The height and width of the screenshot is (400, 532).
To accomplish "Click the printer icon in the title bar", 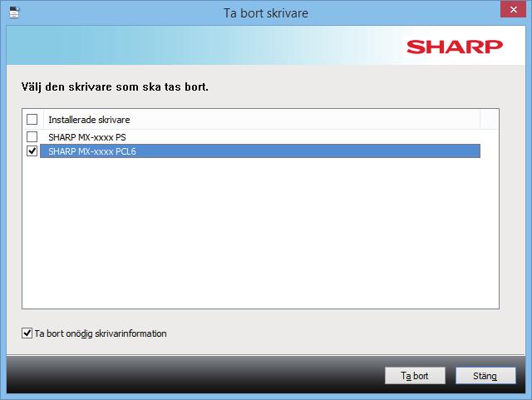I will [x=14, y=12].
